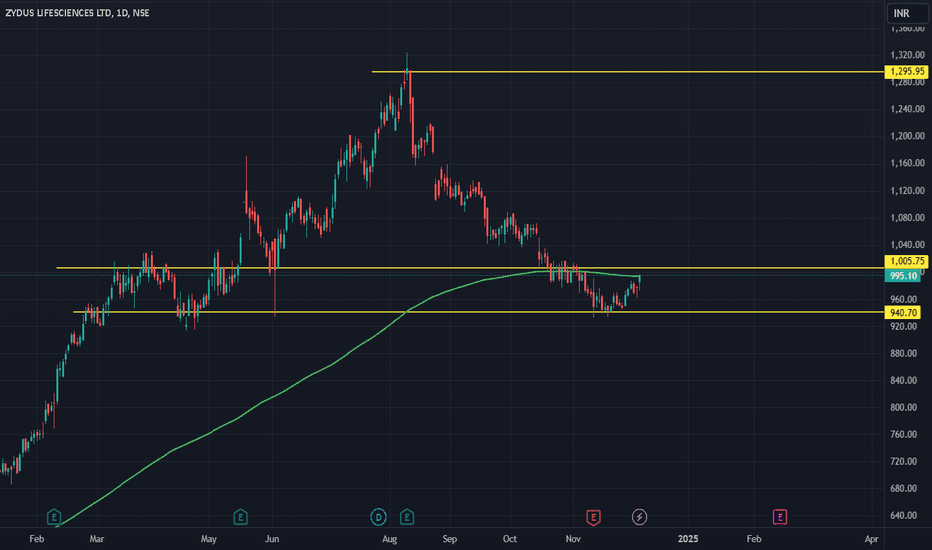This screenshot has height=550, width=932.
Task: Click the Apr label on time axis
Action: [x=871, y=539]
